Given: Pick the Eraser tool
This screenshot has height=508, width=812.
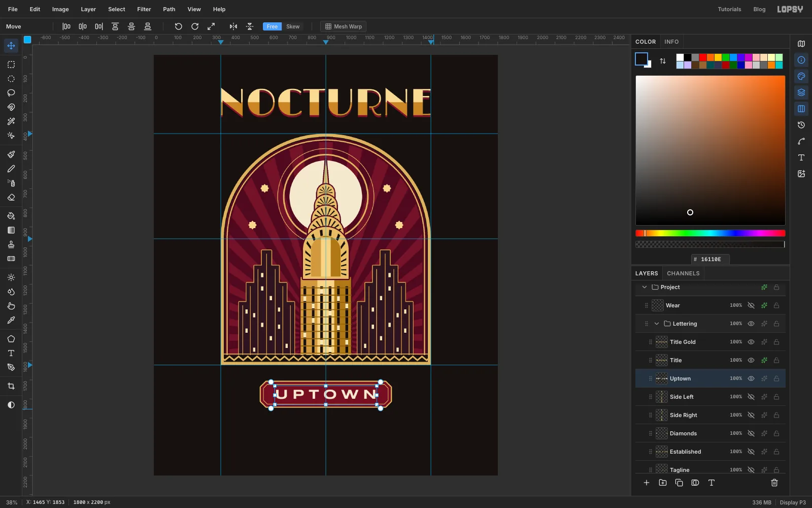Looking at the screenshot, I should (11, 197).
